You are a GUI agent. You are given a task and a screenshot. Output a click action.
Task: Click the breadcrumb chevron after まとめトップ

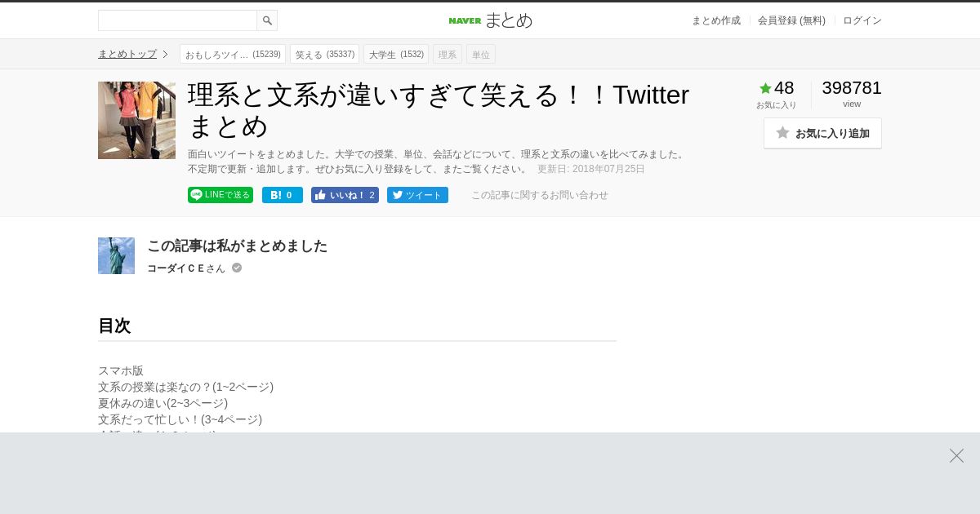click(x=165, y=55)
